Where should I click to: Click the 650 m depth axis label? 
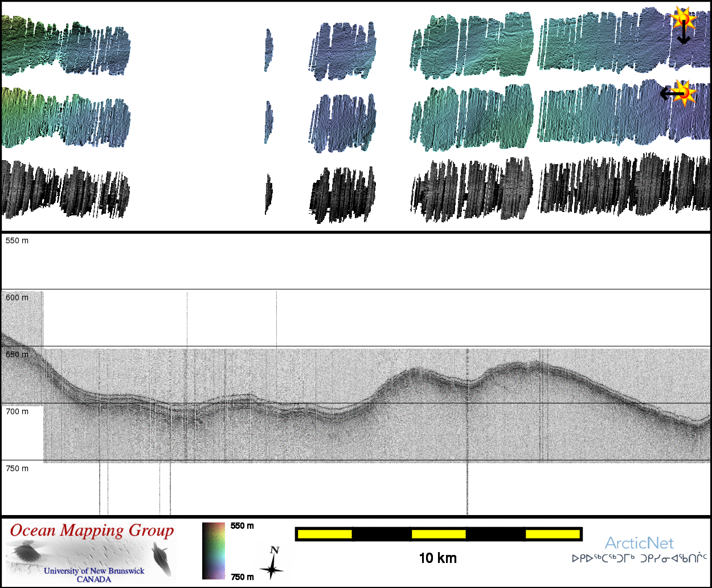pyautogui.click(x=17, y=354)
